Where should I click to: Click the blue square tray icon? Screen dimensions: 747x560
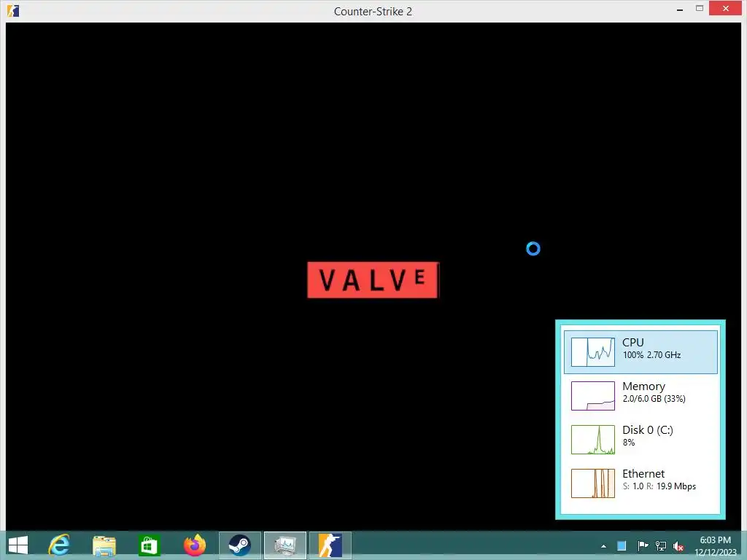pyautogui.click(x=622, y=545)
